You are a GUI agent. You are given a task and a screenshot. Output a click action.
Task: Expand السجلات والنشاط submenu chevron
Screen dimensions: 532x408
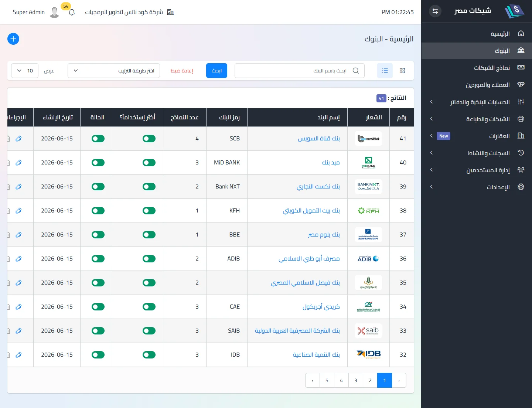(x=431, y=153)
